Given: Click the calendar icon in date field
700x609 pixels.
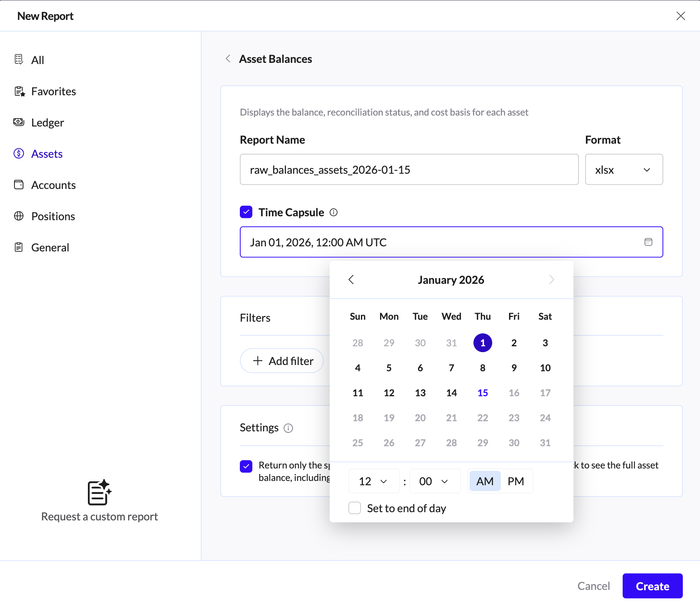Looking at the screenshot, I should (648, 242).
